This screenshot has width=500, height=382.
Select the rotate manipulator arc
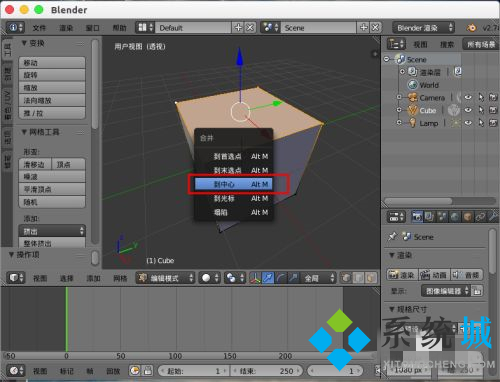click(x=281, y=278)
